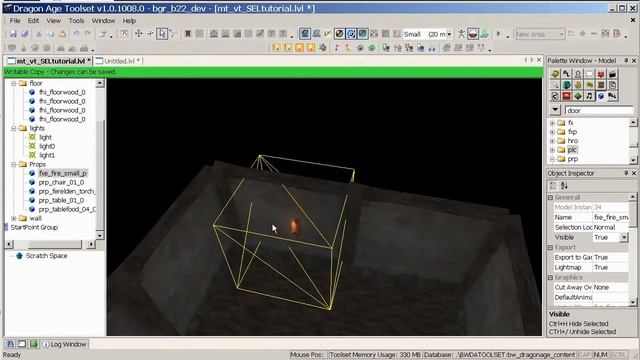Click the green tree vegetation icon

point(484,34)
